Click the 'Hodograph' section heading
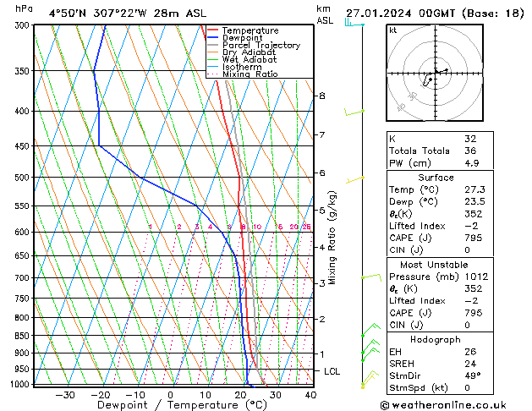532x411 pixels. click(436, 340)
